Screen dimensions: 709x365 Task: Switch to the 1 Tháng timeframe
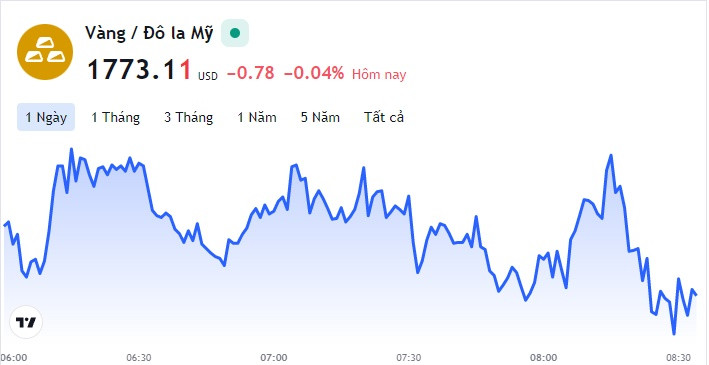coord(115,118)
